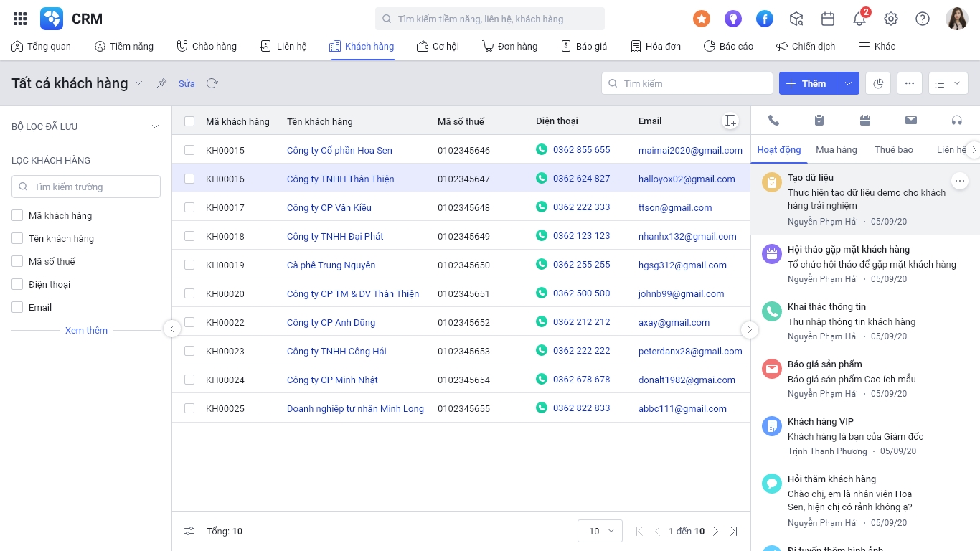980x551 pixels.
Task: Check the row checkbox for KH00025
Action: point(189,408)
